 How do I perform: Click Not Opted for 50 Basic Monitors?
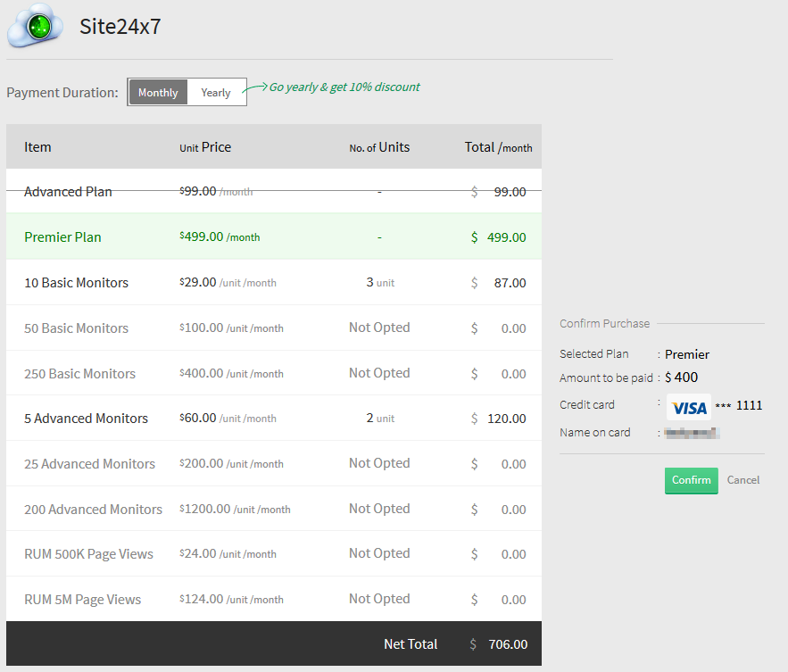(379, 328)
